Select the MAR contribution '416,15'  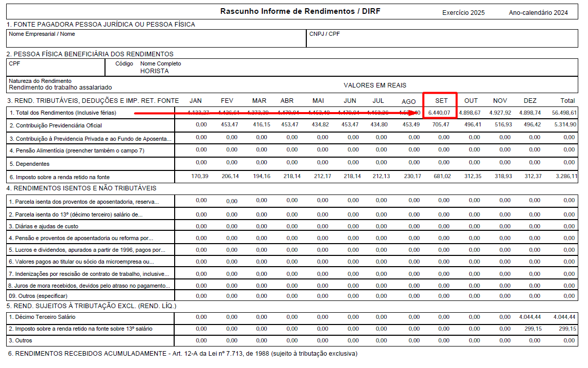pyautogui.click(x=261, y=124)
